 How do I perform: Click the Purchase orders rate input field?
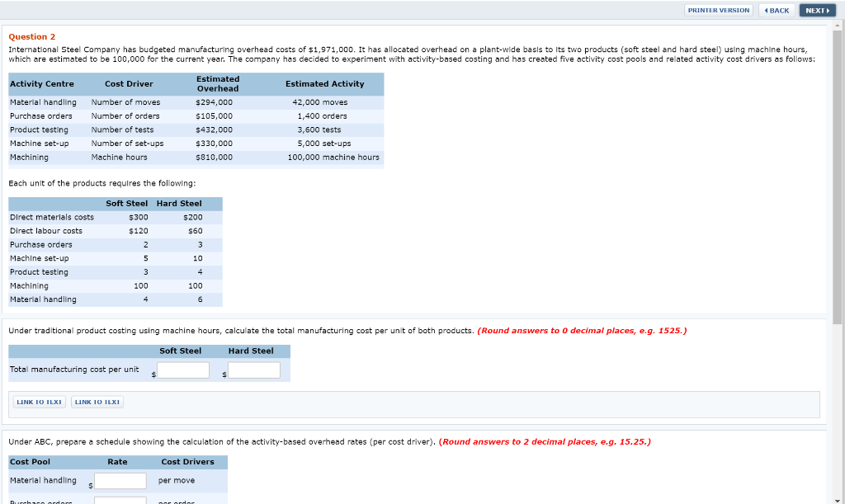(x=120, y=500)
